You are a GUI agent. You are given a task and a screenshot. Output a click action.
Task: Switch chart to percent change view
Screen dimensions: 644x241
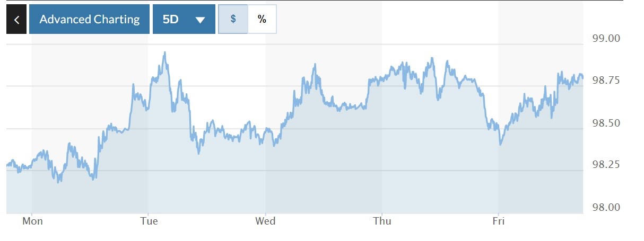[262, 19]
